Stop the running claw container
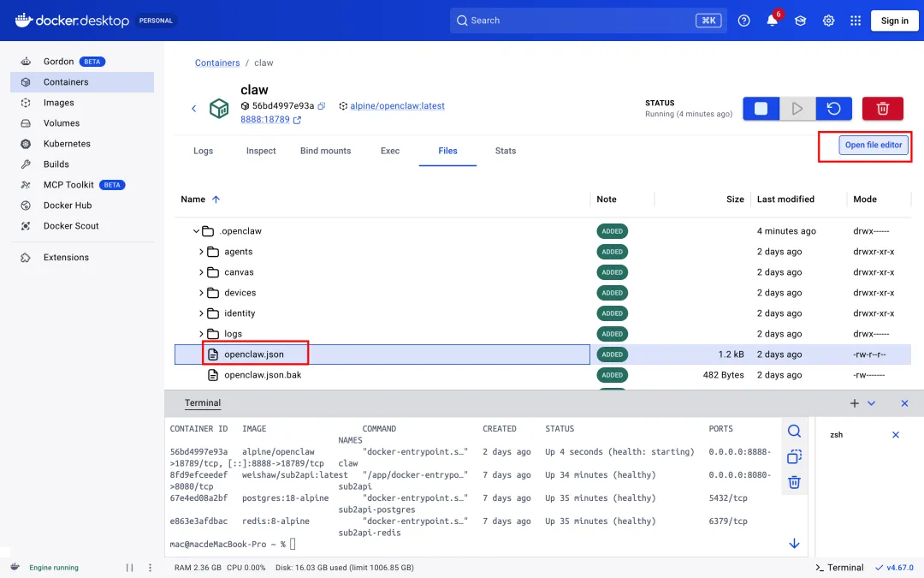This screenshot has width=924, height=578. click(761, 109)
